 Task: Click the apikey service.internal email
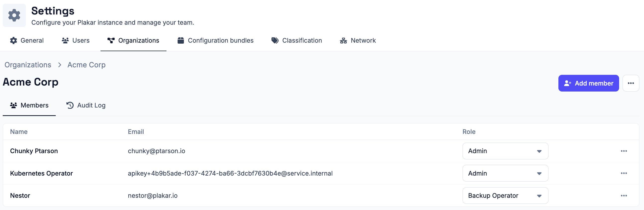[x=230, y=173]
